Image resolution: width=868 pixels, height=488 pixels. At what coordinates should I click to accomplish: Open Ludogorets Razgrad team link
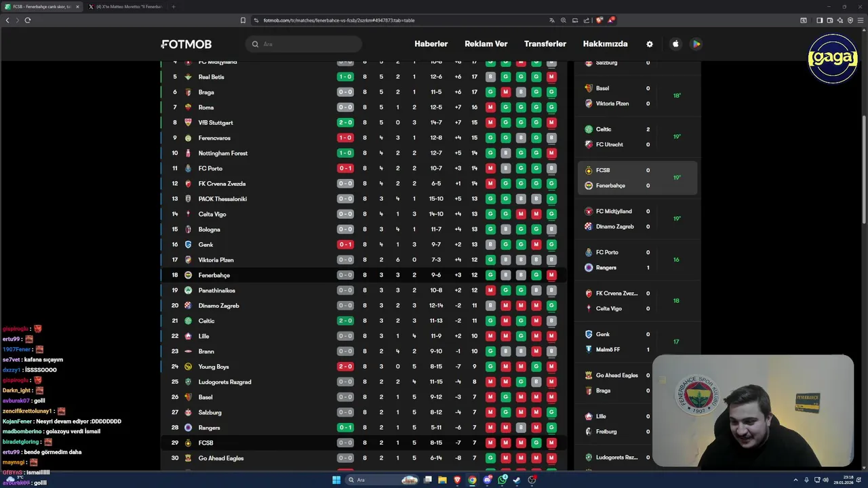pos(225,382)
